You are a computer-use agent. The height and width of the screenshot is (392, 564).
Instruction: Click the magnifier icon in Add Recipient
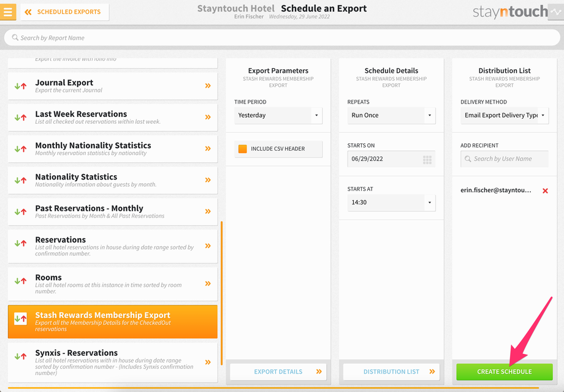click(x=468, y=159)
